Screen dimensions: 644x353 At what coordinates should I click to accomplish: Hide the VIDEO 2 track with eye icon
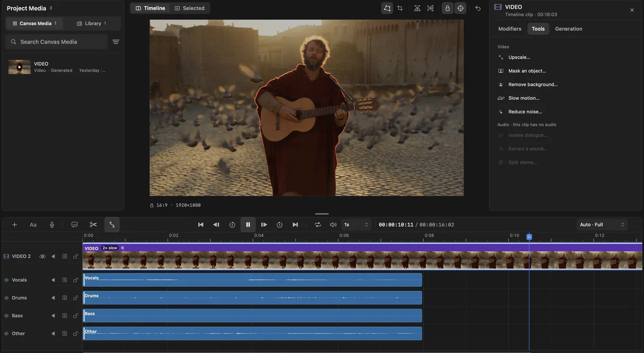43,256
